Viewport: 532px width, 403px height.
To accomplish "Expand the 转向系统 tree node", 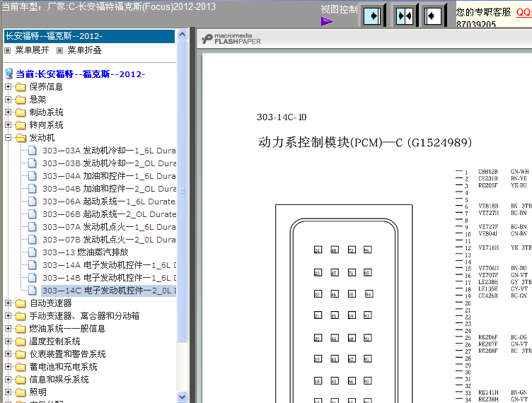I will coord(8,124).
